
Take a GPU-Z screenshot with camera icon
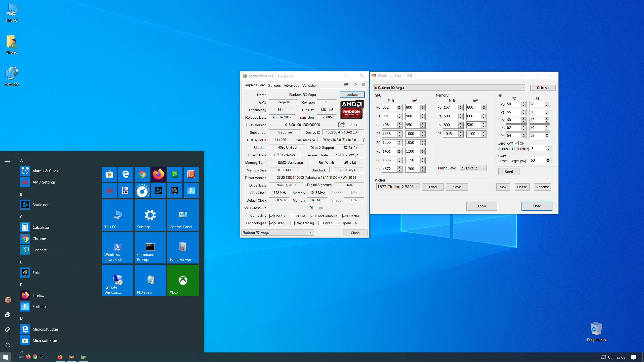tap(346, 84)
